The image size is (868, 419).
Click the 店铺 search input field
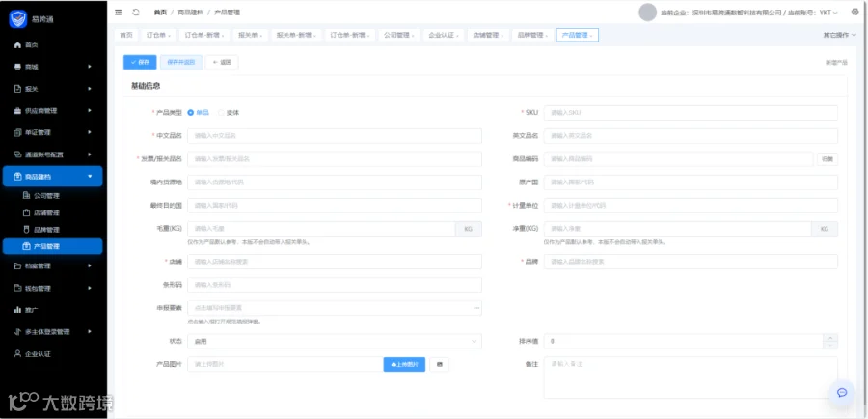pyautogui.click(x=335, y=262)
